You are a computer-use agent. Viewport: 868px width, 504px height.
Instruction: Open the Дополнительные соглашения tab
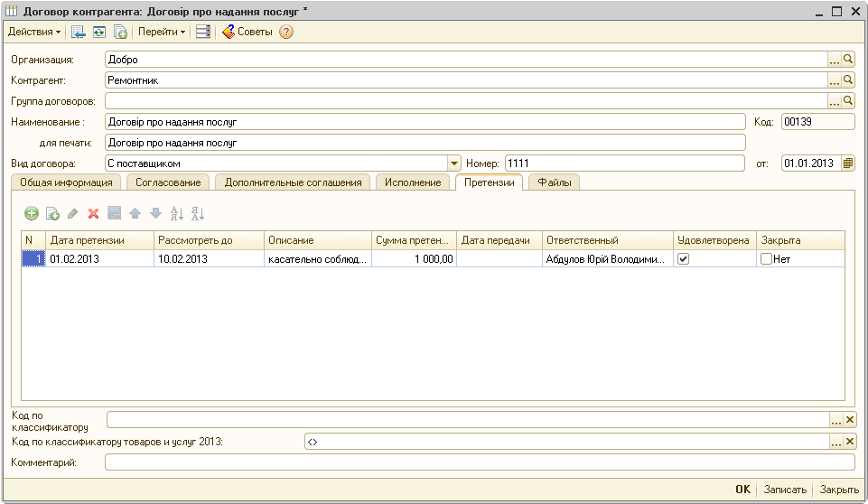click(293, 182)
